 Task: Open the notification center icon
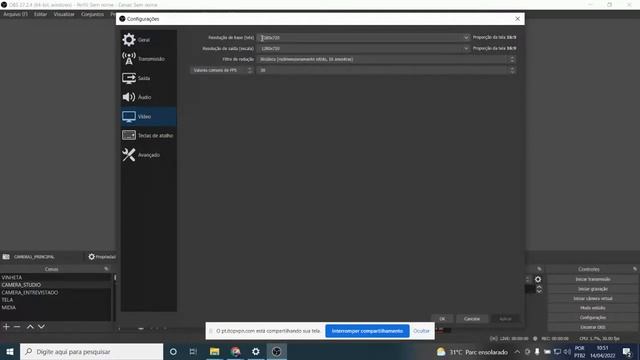point(627,352)
